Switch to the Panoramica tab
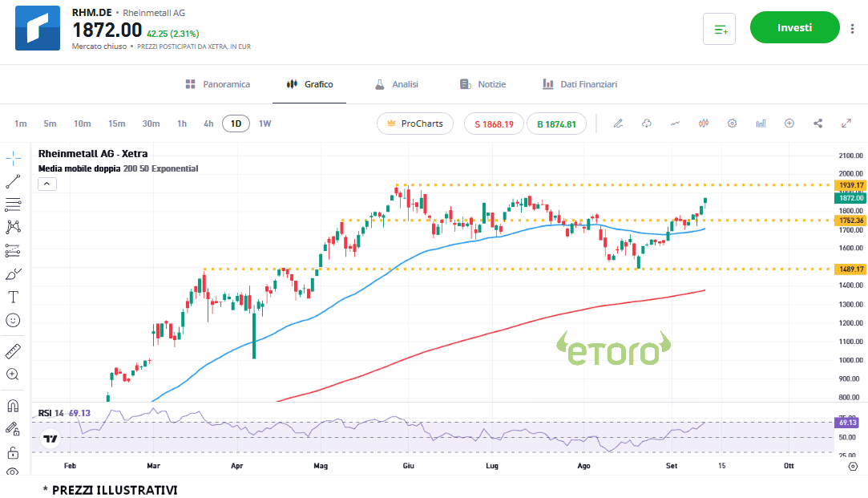868x498 pixels. tap(217, 84)
